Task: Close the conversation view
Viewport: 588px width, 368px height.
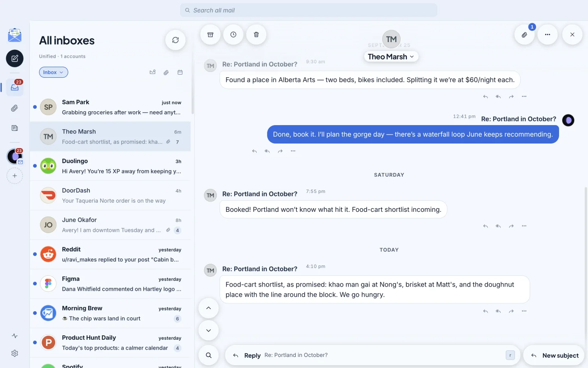Action: pyautogui.click(x=572, y=35)
